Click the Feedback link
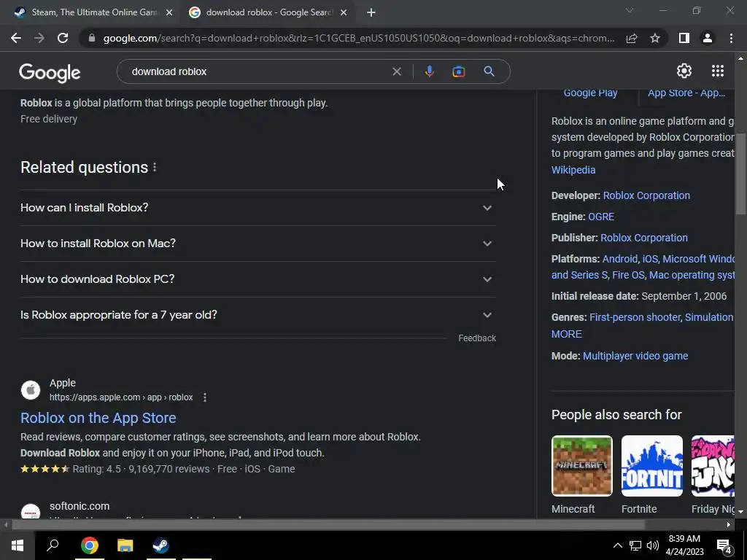This screenshot has width=747, height=560. click(477, 338)
